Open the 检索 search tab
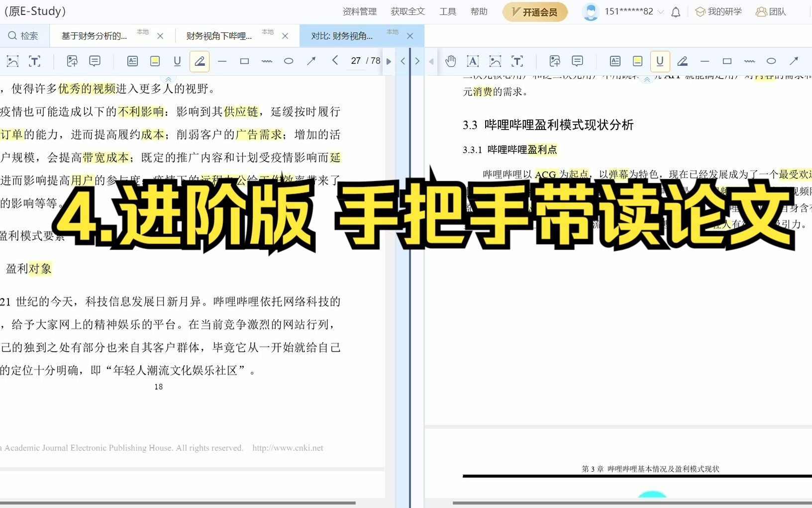 pos(23,36)
